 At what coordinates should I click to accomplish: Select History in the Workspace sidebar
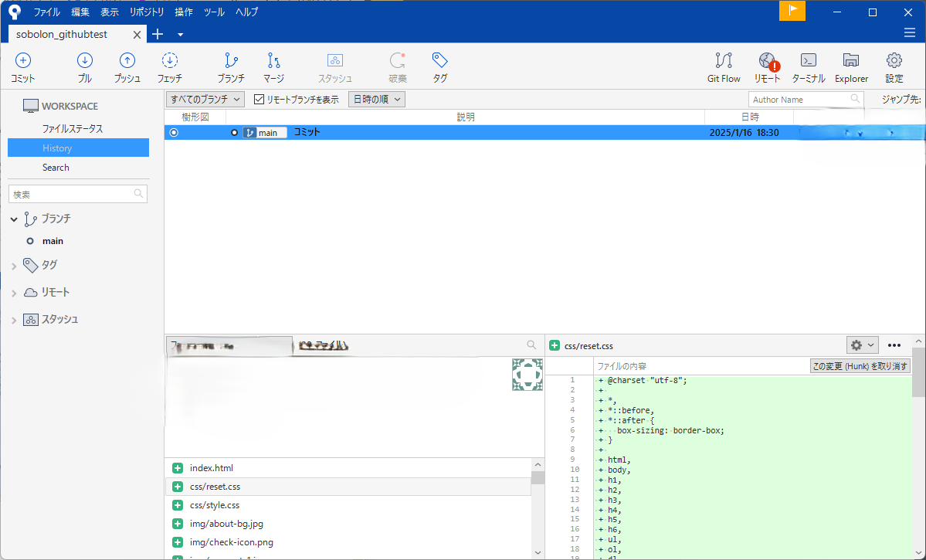click(79, 148)
